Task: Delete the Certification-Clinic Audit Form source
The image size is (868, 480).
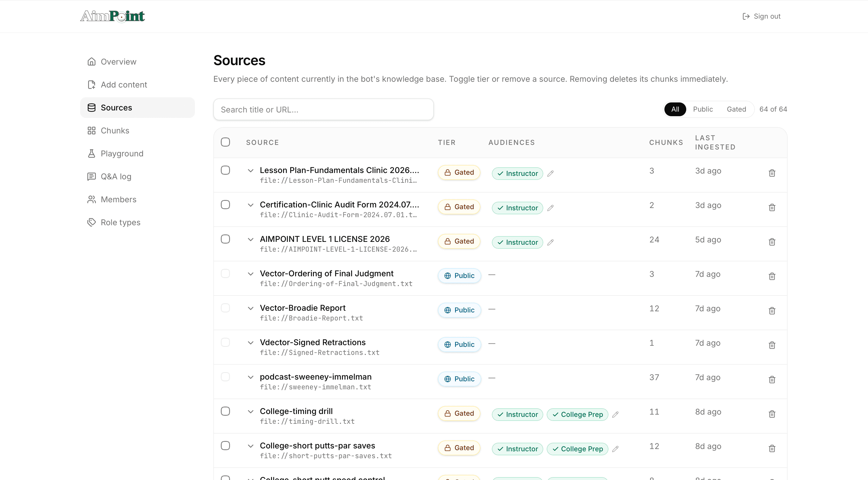Action: [772, 207]
